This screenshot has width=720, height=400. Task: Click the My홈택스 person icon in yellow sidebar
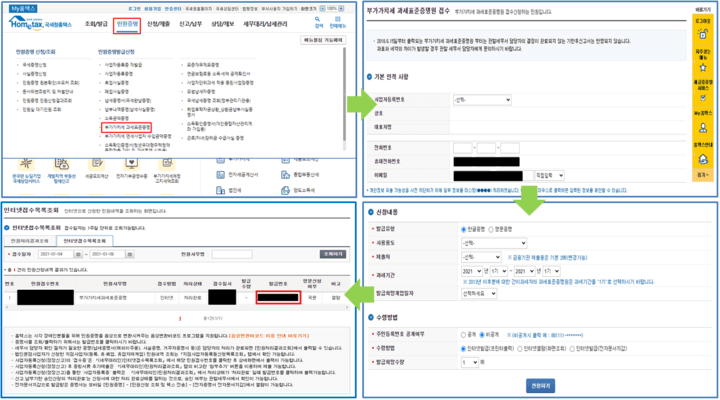coord(703,128)
